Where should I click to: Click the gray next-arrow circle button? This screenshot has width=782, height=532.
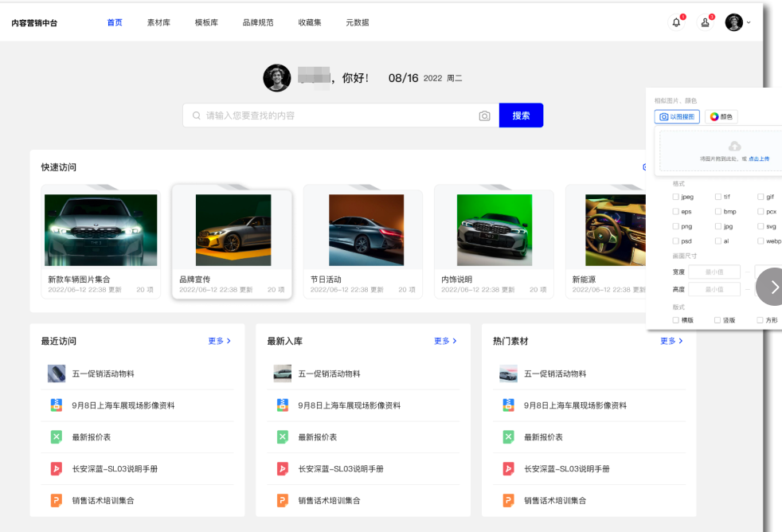click(771, 287)
